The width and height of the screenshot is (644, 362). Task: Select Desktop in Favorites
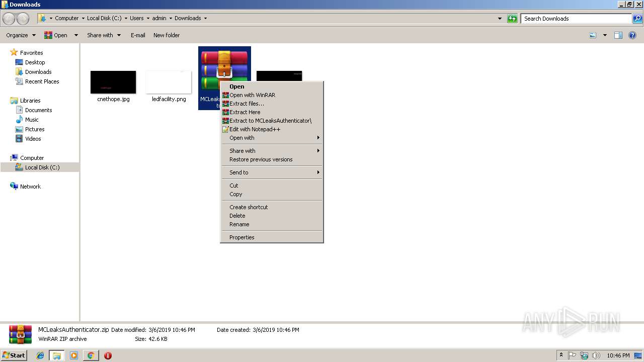click(x=35, y=62)
